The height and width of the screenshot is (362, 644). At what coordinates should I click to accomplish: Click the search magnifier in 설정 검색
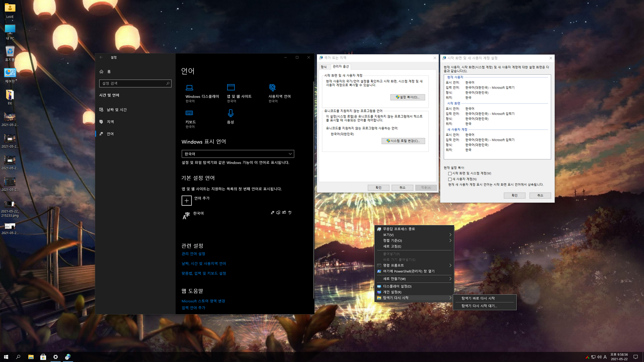pos(167,83)
